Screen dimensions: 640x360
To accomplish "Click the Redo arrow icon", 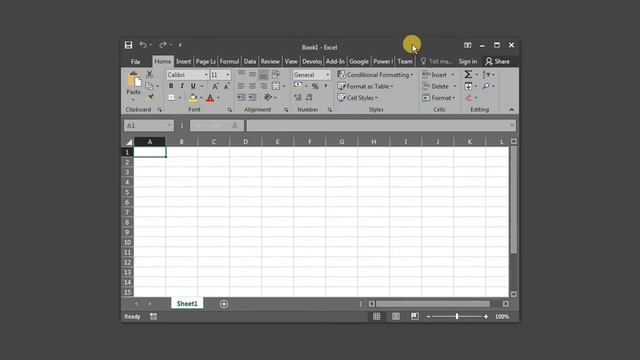I will tap(163, 44).
